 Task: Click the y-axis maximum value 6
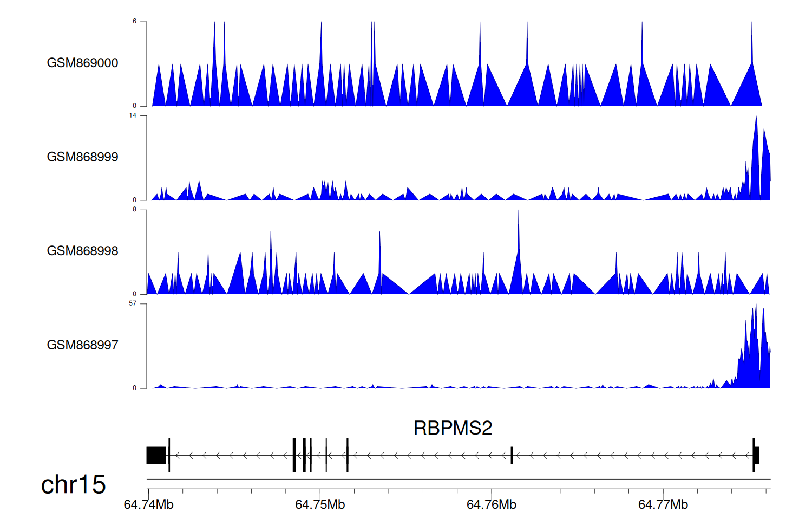coord(135,21)
